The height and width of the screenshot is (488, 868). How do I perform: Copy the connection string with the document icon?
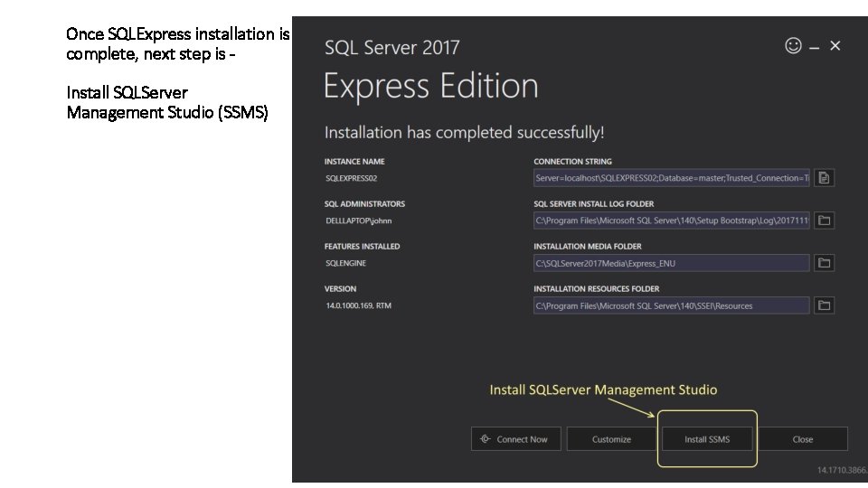coord(824,178)
